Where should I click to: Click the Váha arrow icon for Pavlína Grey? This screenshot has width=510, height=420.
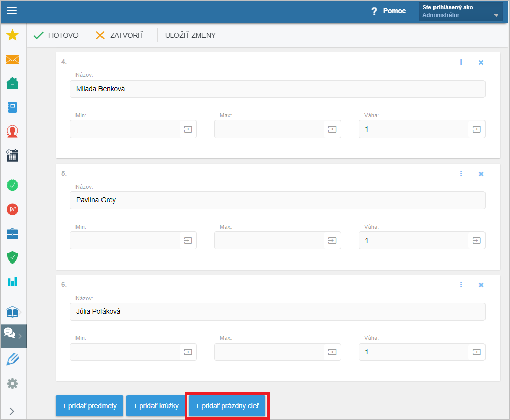point(476,240)
